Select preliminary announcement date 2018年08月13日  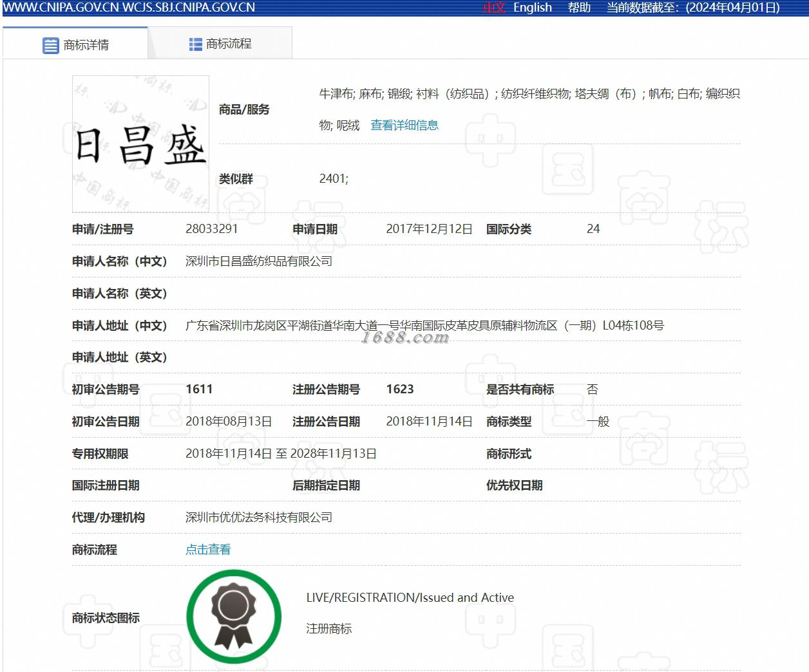click(229, 421)
